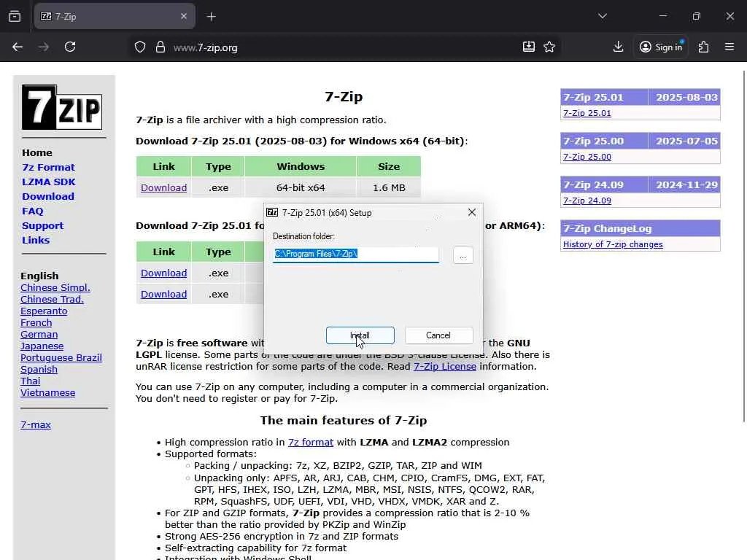Image resolution: width=747 pixels, height=560 pixels.
Task: Click the 'English' language label
Action: 39,276
